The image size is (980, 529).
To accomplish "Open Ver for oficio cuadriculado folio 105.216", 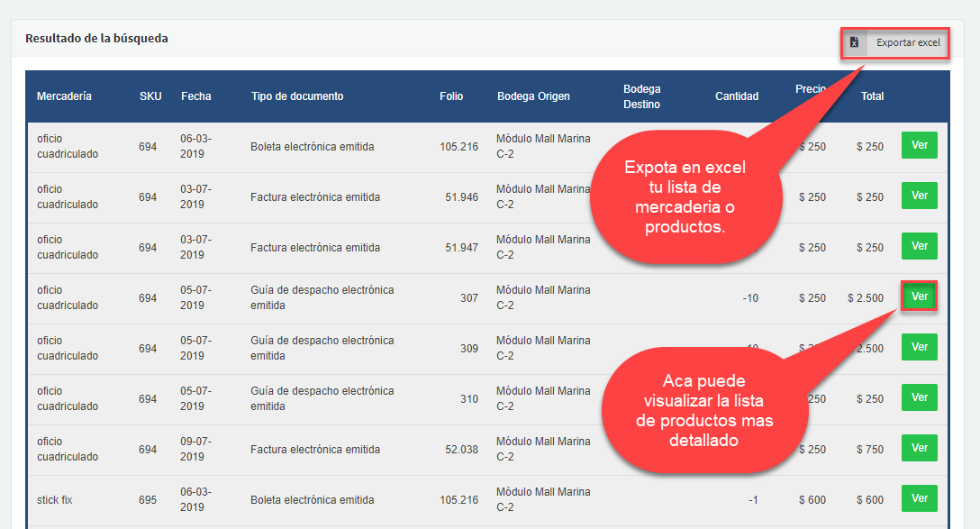I will (x=919, y=145).
